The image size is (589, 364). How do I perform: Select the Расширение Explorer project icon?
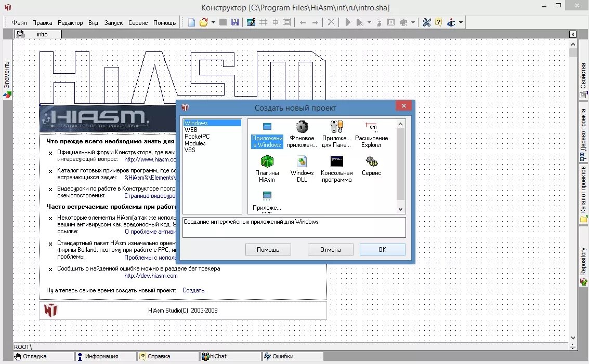[371, 134]
